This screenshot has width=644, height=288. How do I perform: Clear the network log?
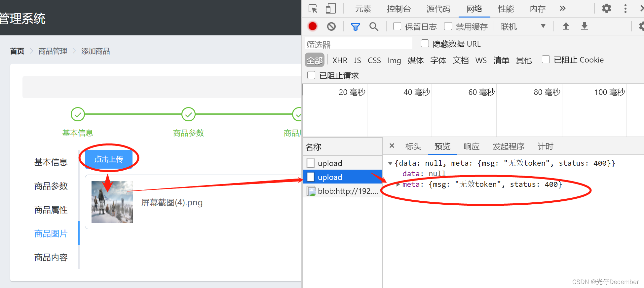click(x=331, y=26)
